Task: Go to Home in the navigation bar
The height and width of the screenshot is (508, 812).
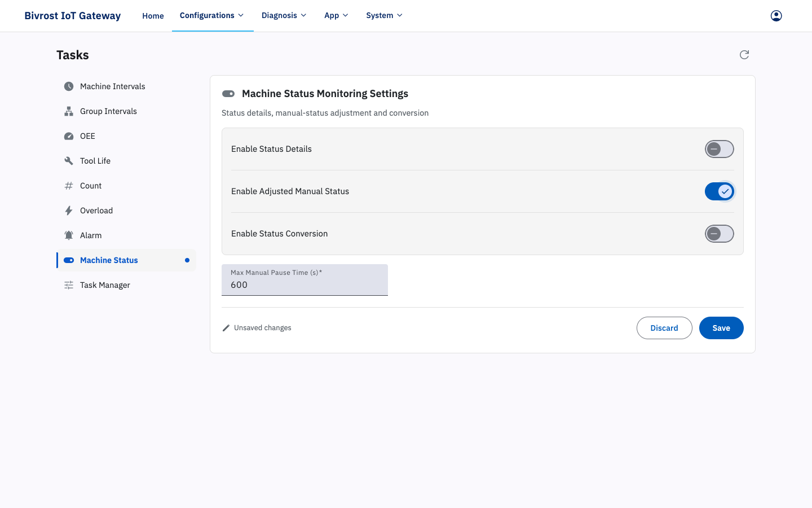Action: pos(153,16)
